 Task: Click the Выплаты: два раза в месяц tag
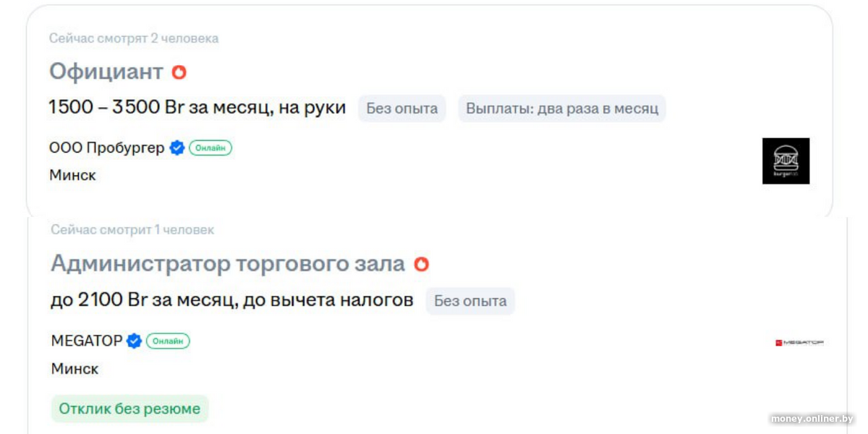[562, 109]
